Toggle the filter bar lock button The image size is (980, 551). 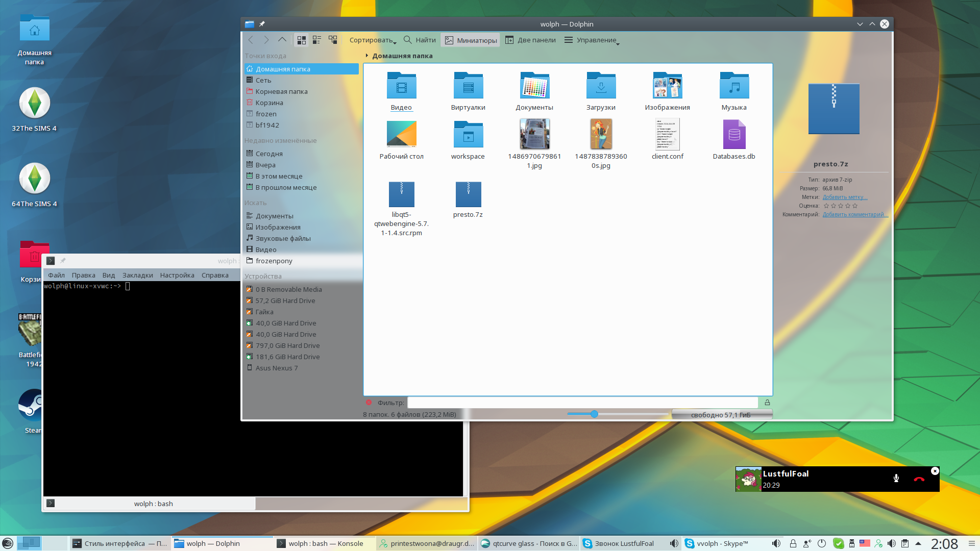(x=767, y=403)
